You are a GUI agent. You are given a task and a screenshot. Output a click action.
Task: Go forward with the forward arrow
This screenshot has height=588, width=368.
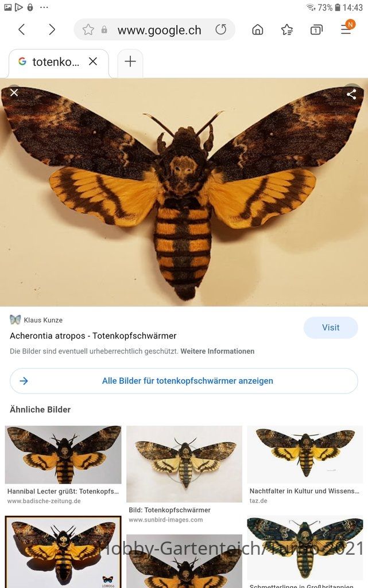click(x=52, y=30)
